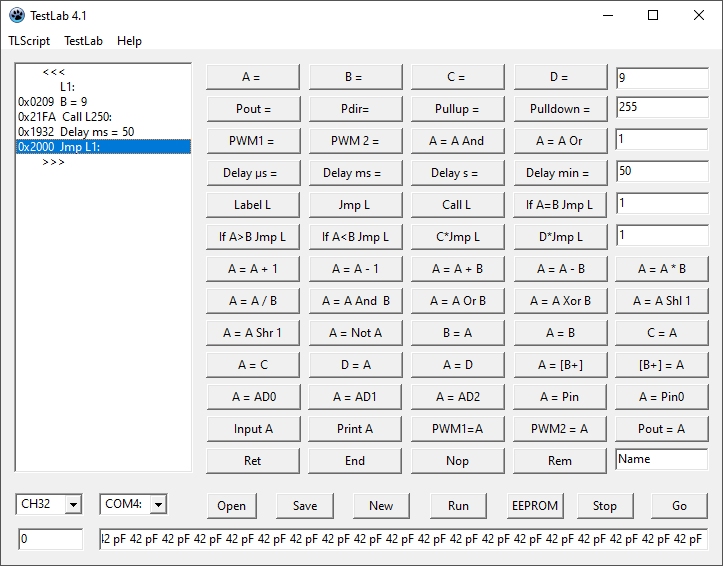Save the current script
Viewport: 723px width, 566px height.
(x=305, y=505)
